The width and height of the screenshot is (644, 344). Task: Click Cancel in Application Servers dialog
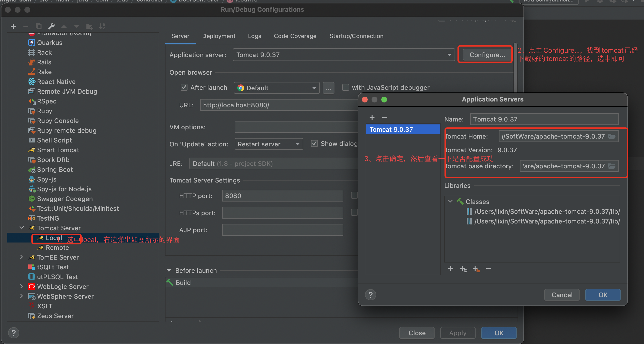pyautogui.click(x=562, y=295)
